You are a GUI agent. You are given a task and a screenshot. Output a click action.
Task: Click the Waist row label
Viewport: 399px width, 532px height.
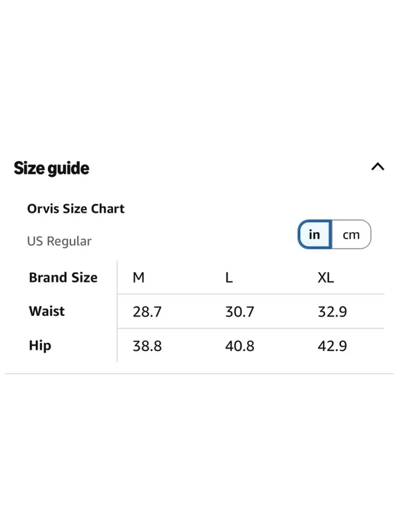click(x=47, y=311)
